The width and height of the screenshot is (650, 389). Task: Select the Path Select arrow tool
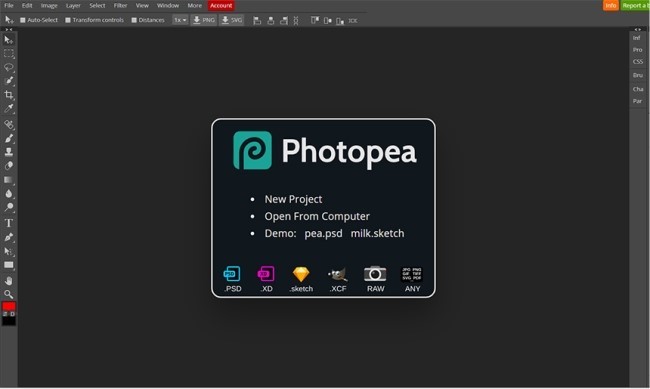point(8,251)
